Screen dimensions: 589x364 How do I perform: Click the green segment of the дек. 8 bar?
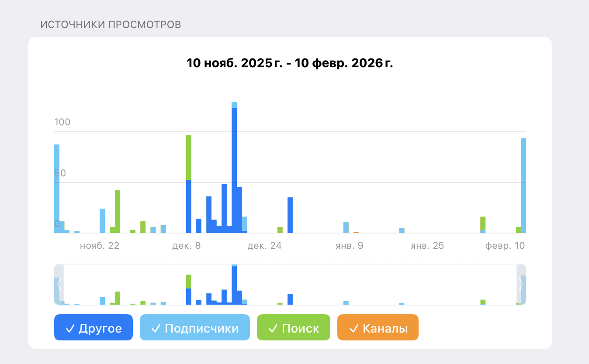[189, 157]
